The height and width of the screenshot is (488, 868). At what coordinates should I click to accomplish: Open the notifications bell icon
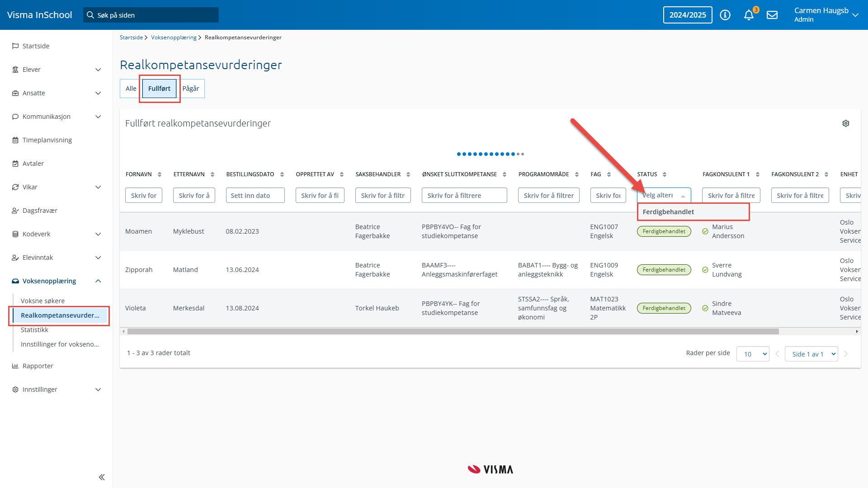point(749,15)
